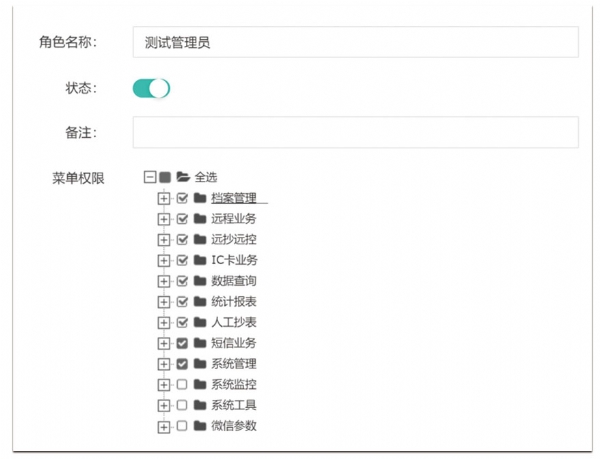The width and height of the screenshot is (600, 459).
Task: Click the folder icon beside 档案管理
Action: pos(200,198)
